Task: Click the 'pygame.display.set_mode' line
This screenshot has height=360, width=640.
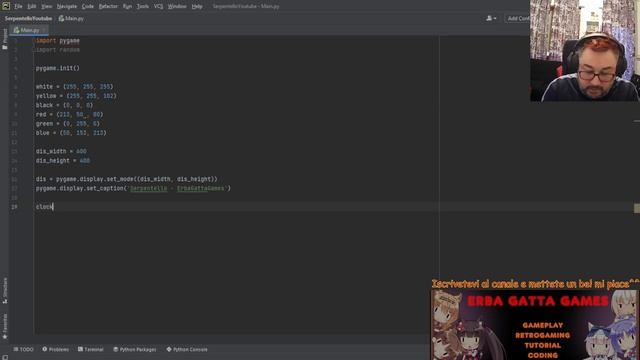Action: tap(127, 179)
